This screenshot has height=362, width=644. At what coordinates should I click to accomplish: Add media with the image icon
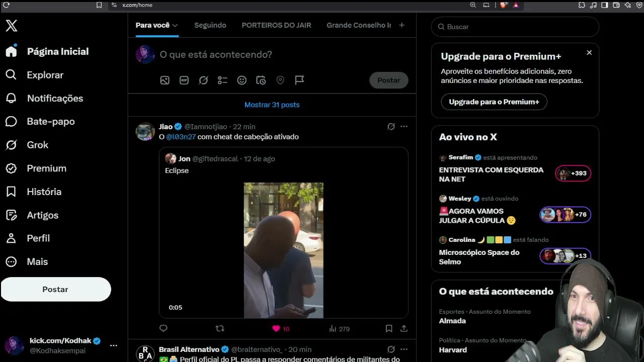165,80
